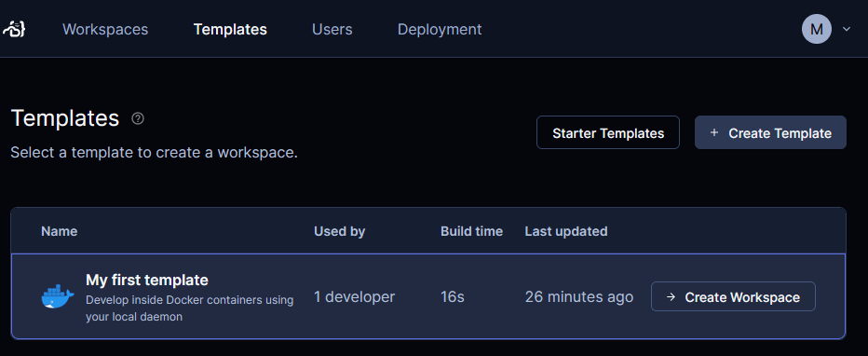Click the plus icon in Create Template
Screen dimensions: 868x356
coord(714,133)
